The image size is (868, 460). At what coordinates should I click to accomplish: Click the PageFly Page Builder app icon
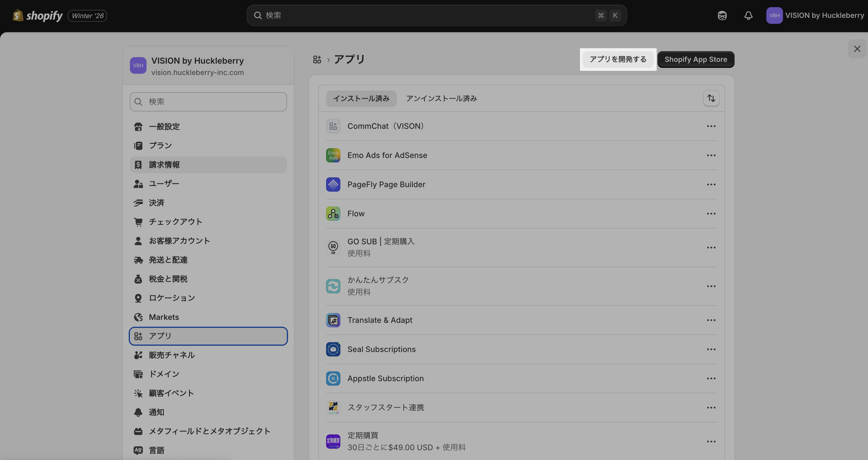point(333,184)
